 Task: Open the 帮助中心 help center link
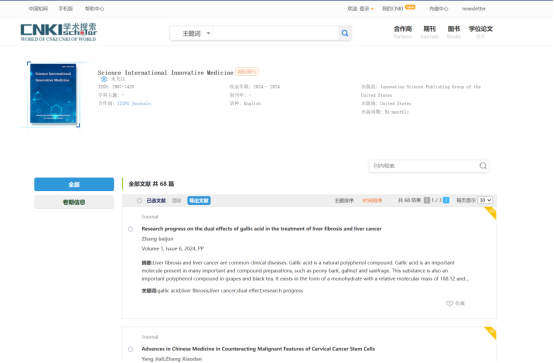[94, 9]
